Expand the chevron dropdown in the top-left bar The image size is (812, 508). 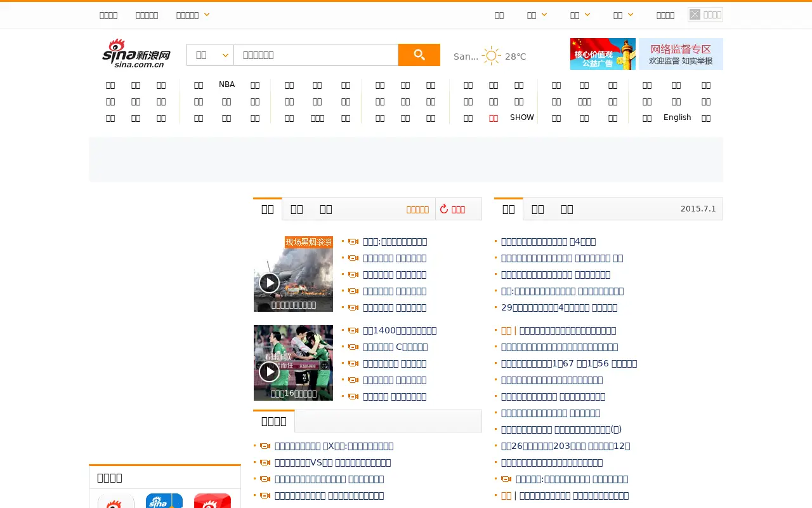pos(207,15)
